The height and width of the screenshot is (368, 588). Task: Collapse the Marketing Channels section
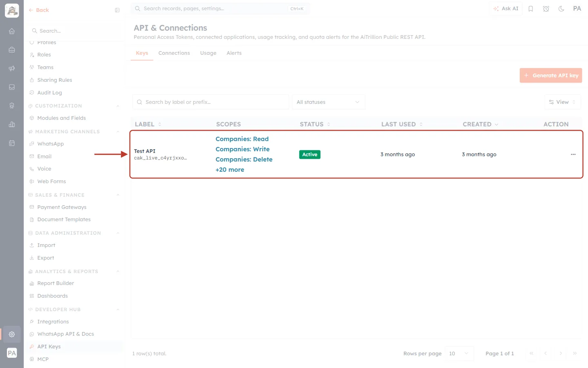(x=118, y=132)
